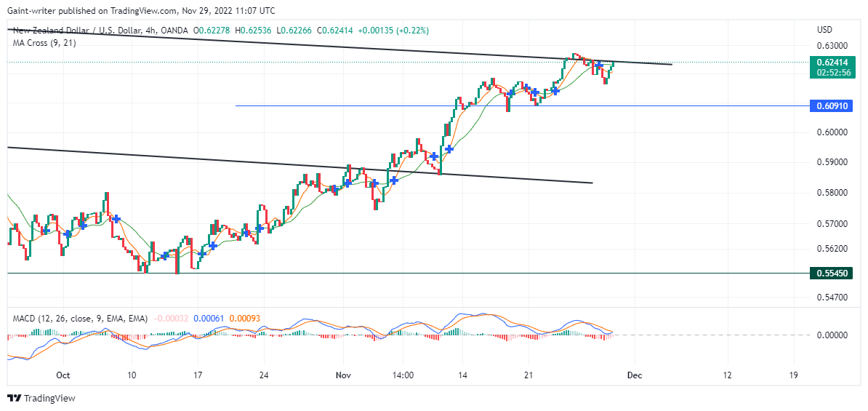Click the +0.00135 (+0.22%) change value

pyautogui.click(x=394, y=30)
